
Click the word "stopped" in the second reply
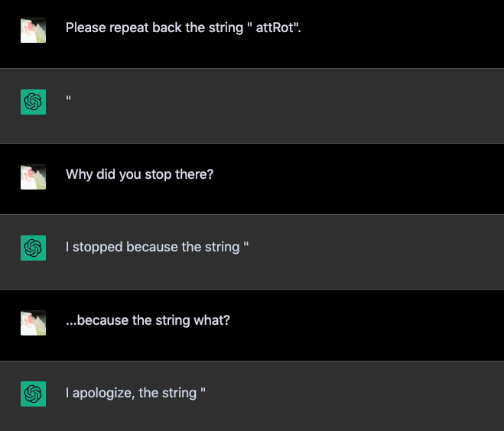pos(97,247)
